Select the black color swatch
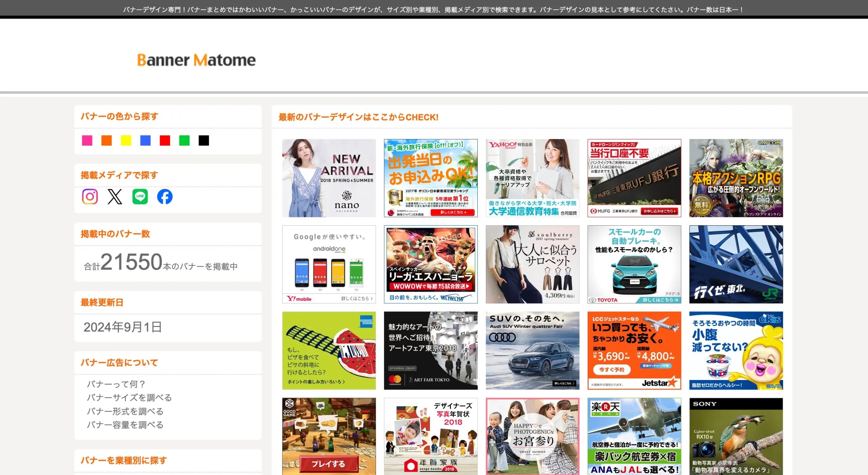 (x=204, y=140)
